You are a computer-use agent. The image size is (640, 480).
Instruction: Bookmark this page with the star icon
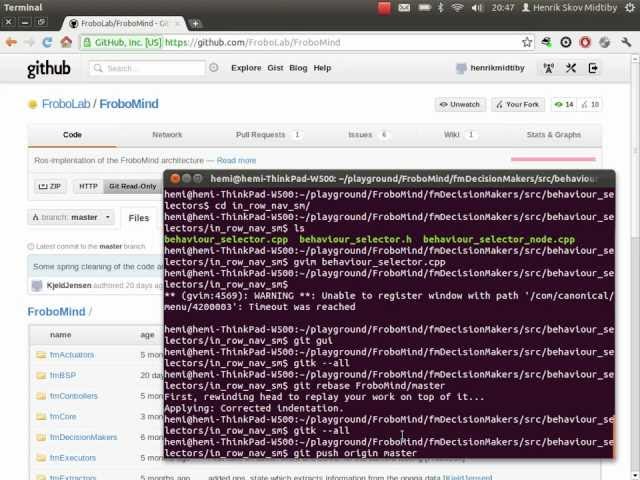pos(527,42)
